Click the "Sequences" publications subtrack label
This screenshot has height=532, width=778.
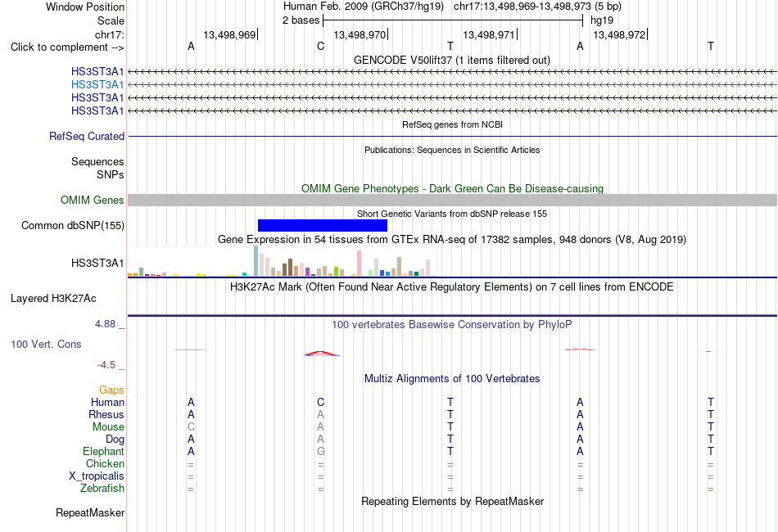click(x=97, y=161)
